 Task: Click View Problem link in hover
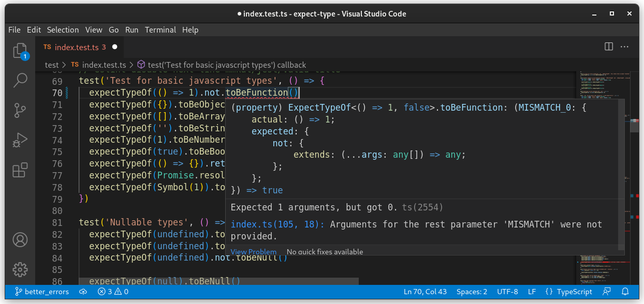[253, 252]
